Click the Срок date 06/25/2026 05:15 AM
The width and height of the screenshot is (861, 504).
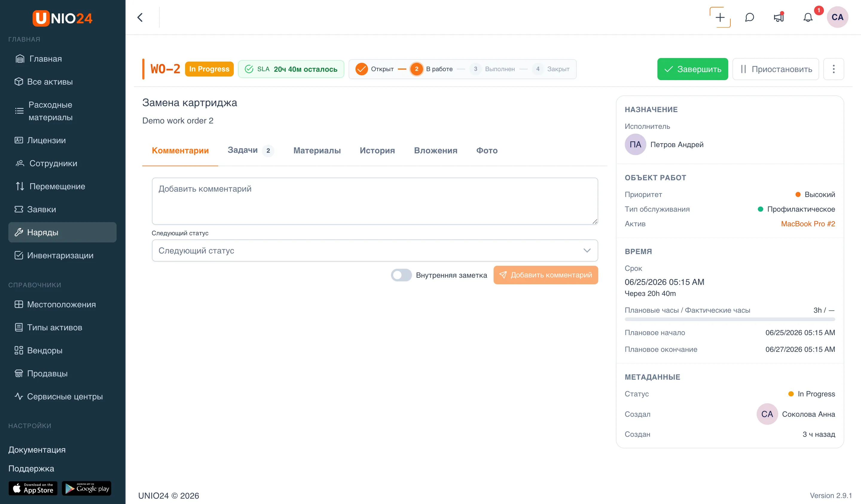click(x=664, y=282)
